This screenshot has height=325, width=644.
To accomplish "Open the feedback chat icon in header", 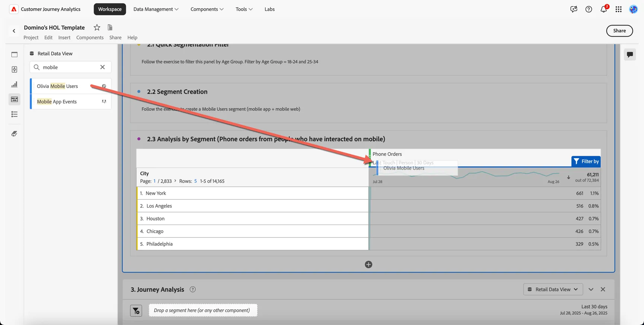I will point(574,9).
